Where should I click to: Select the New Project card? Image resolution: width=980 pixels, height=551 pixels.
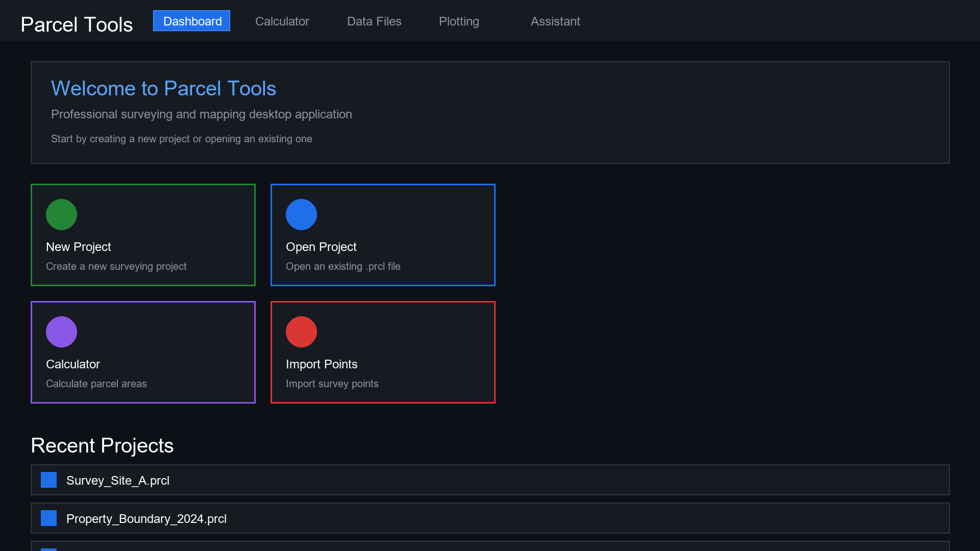pos(143,235)
